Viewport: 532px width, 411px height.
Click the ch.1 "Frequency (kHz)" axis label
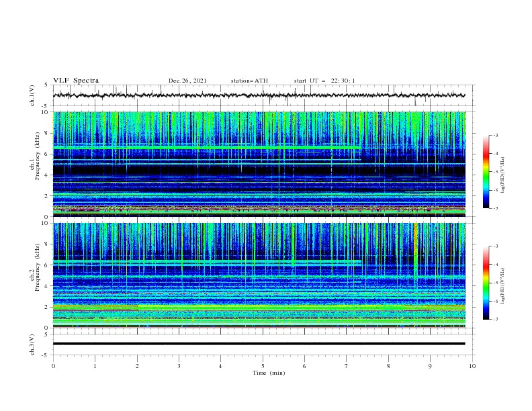point(38,156)
